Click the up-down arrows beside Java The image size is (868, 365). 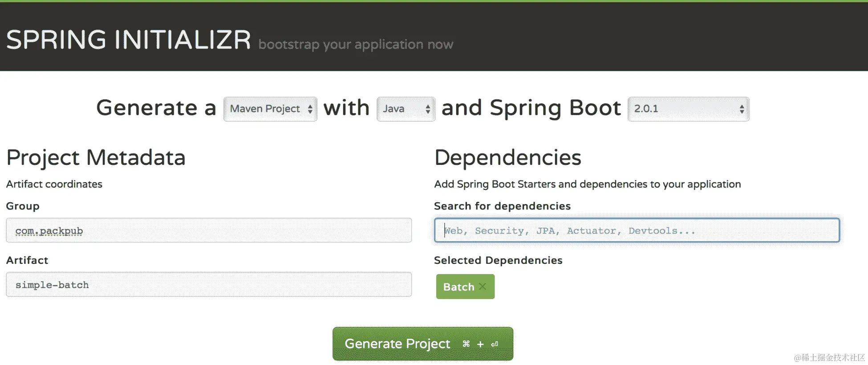point(428,109)
